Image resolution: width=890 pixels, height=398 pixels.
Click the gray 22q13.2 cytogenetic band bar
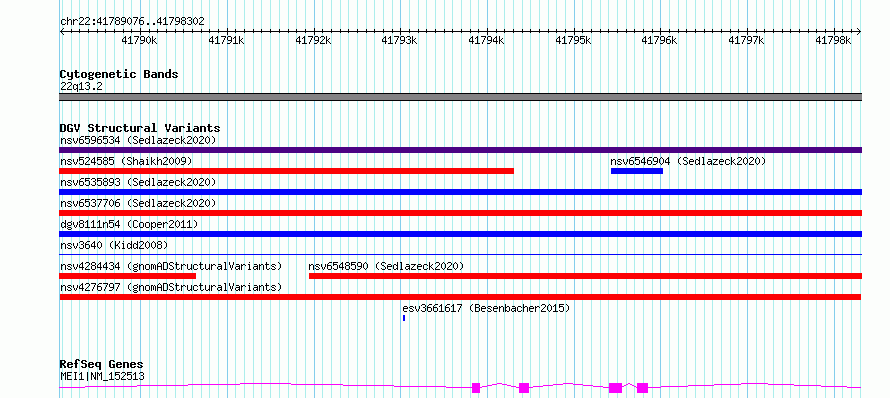click(460, 97)
